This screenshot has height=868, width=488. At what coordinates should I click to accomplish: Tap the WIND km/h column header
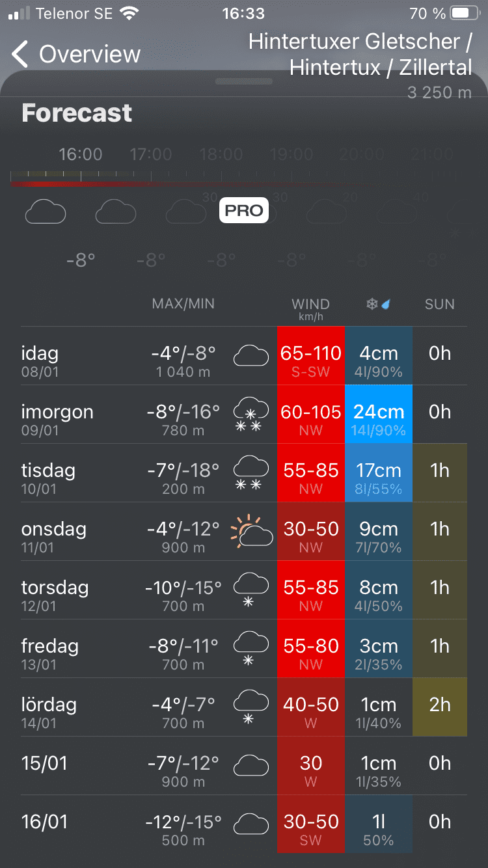tap(310, 307)
